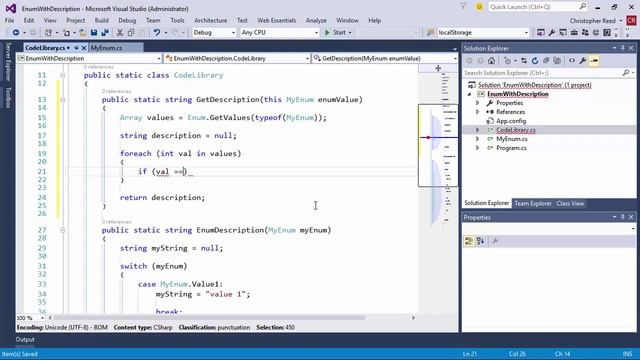This screenshot has width=640, height=360.
Task: Open the Tools menu
Action: coord(177,20)
